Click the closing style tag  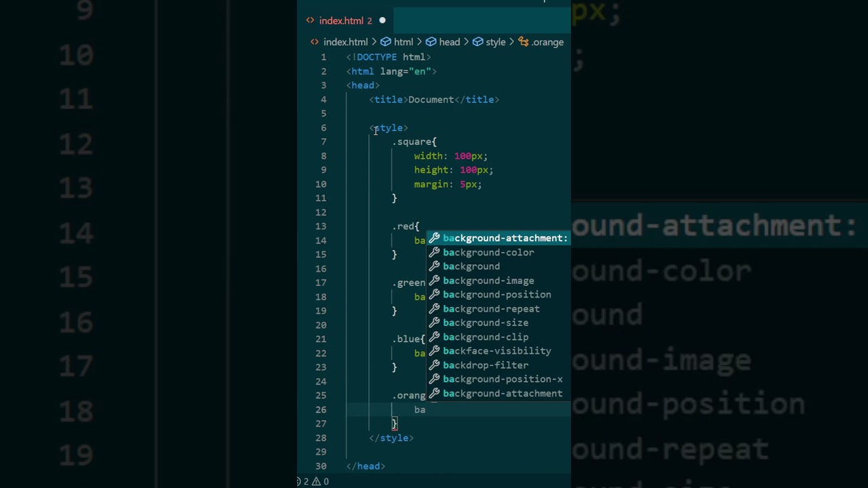391,438
